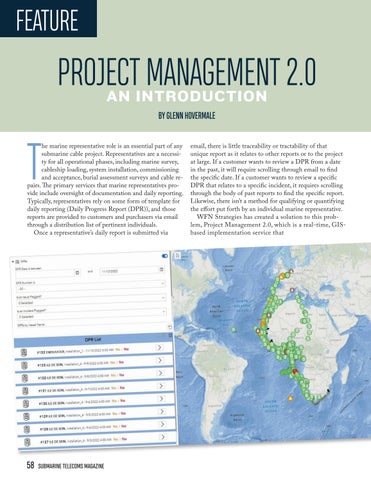
Task: Click the vessel icon on DPR #127 row
Action: pyautogui.click(x=27, y=442)
